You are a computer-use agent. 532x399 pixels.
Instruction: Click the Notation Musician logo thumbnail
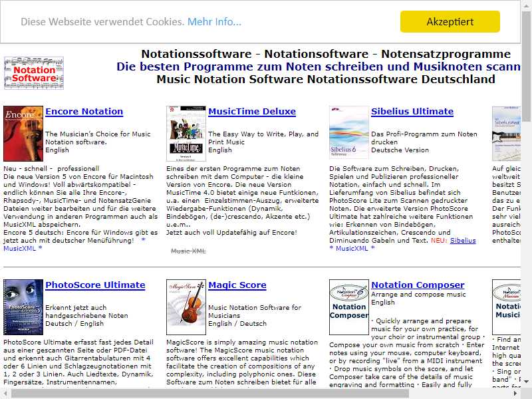point(506,307)
